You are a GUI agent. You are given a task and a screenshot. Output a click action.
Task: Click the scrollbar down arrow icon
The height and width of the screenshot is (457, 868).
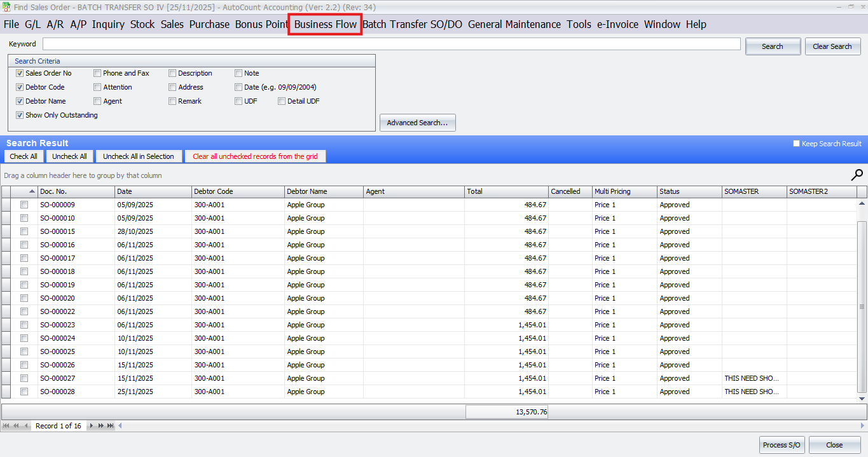click(862, 397)
